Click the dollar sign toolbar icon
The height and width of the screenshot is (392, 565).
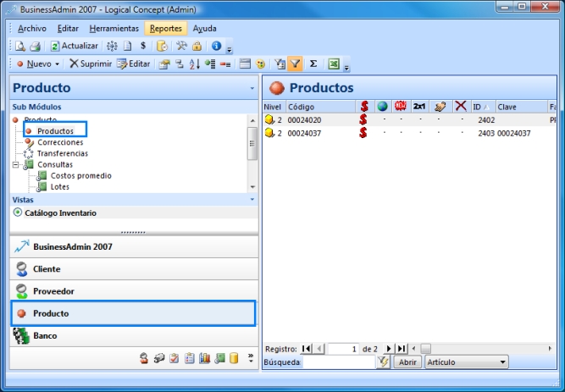pyautogui.click(x=142, y=46)
